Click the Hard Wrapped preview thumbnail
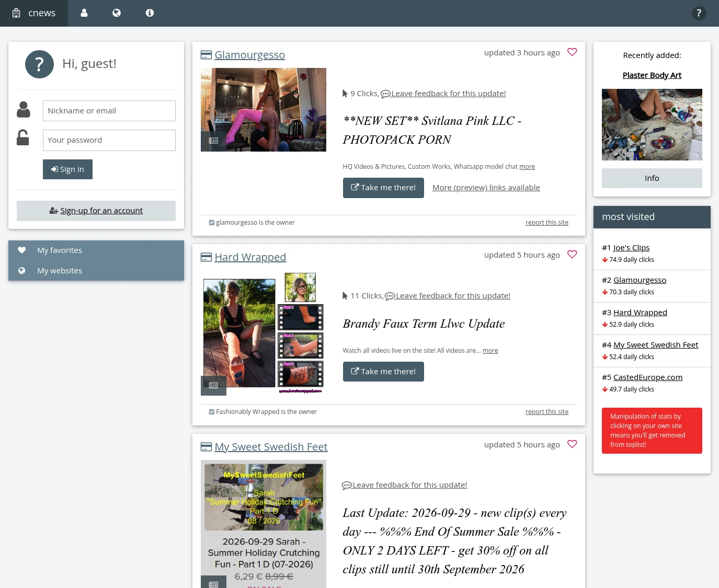This screenshot has width=719, height=588. click(264, 333)
